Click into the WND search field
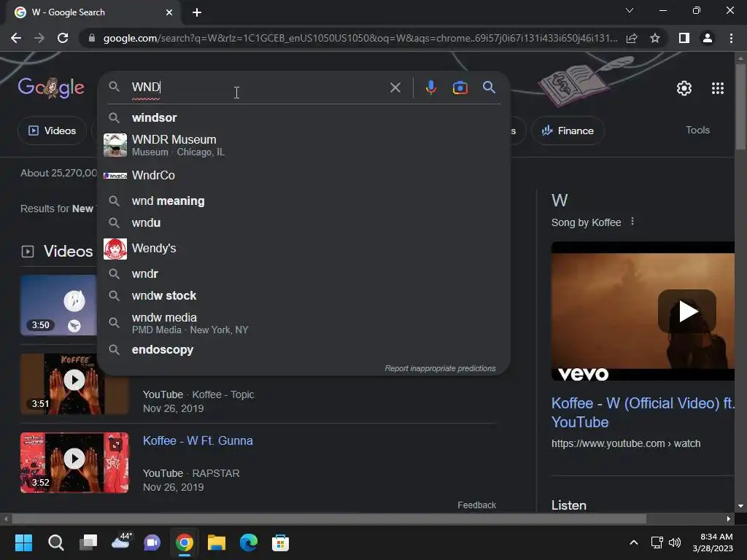 click(x=258, y=87)
